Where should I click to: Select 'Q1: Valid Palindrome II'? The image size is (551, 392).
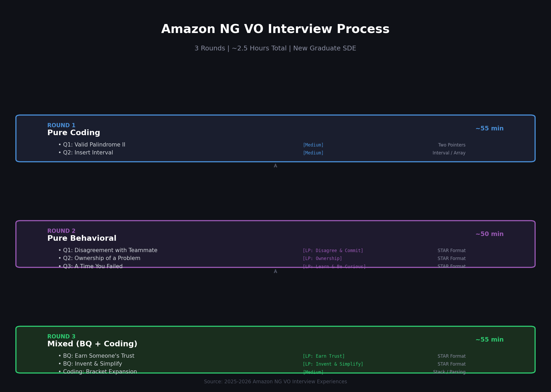(x=94, y=145)
